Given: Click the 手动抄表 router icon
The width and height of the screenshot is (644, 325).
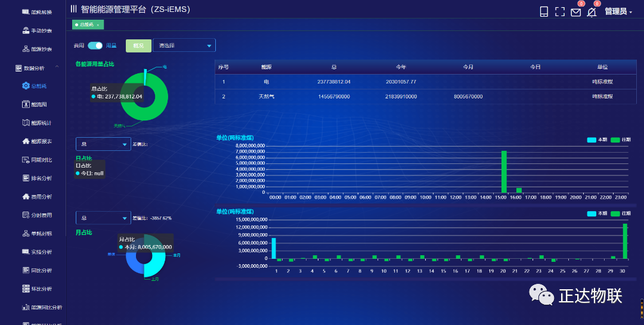Looking at the screenshot, I should [x=26, y=30].
